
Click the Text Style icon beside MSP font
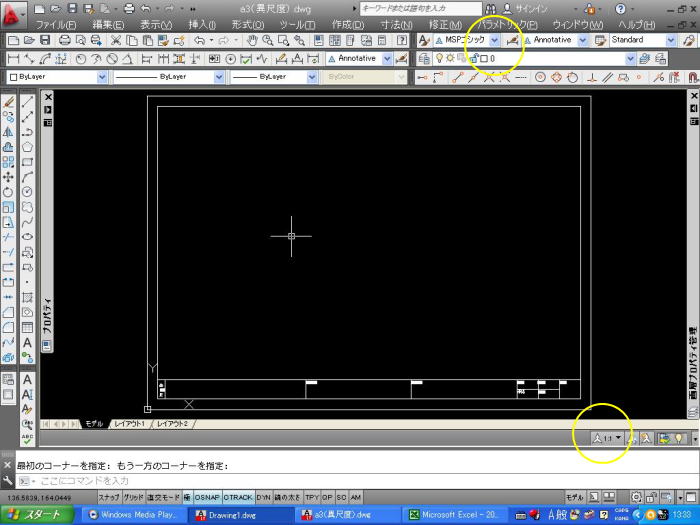(424, 41)
